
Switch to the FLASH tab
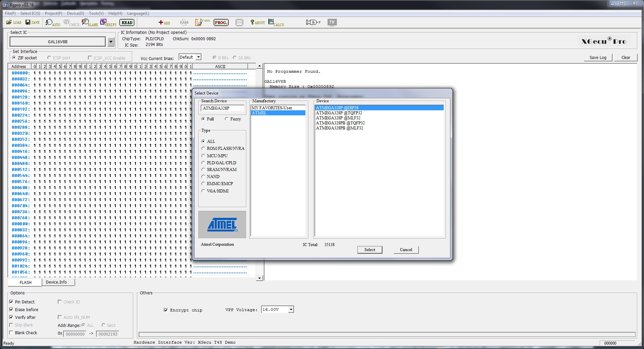(26, 282)
